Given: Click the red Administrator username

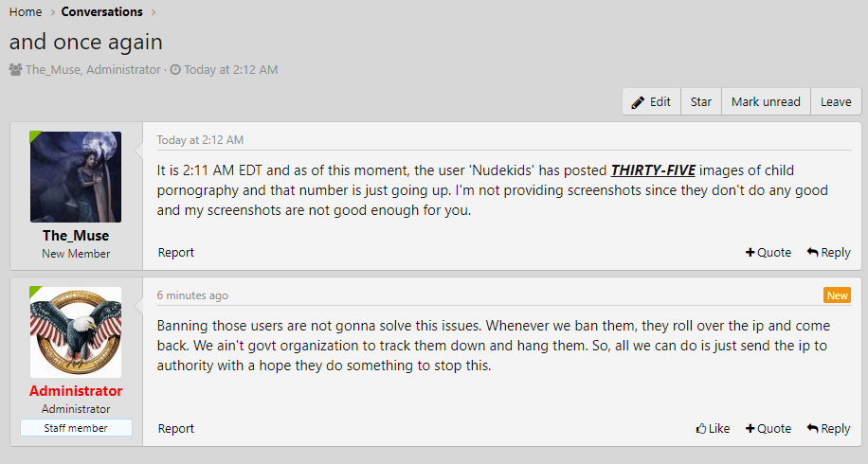Looking at the screenshot, I should (x=76, y=391).
